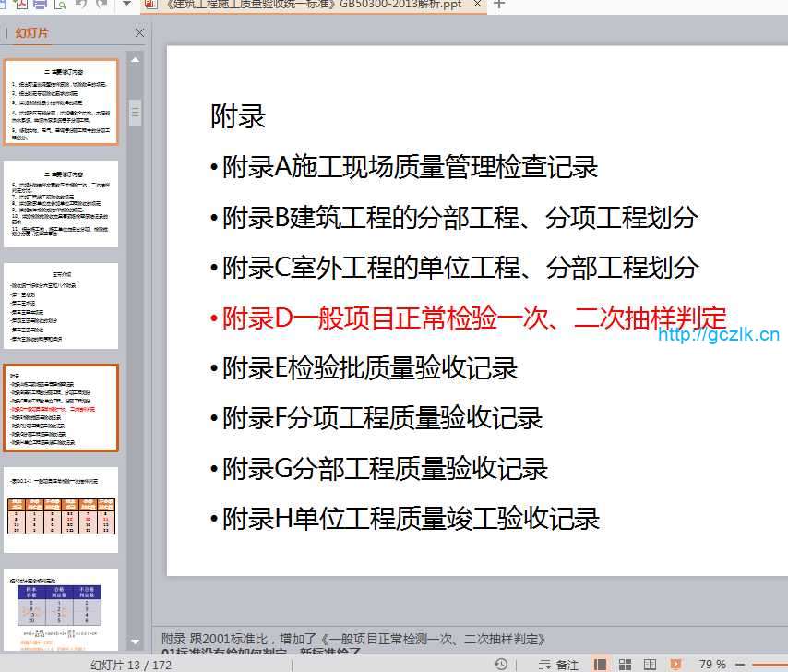
Task: Select the 幻灯片 tab in the side panel
Action: click(x=32, y=33)
